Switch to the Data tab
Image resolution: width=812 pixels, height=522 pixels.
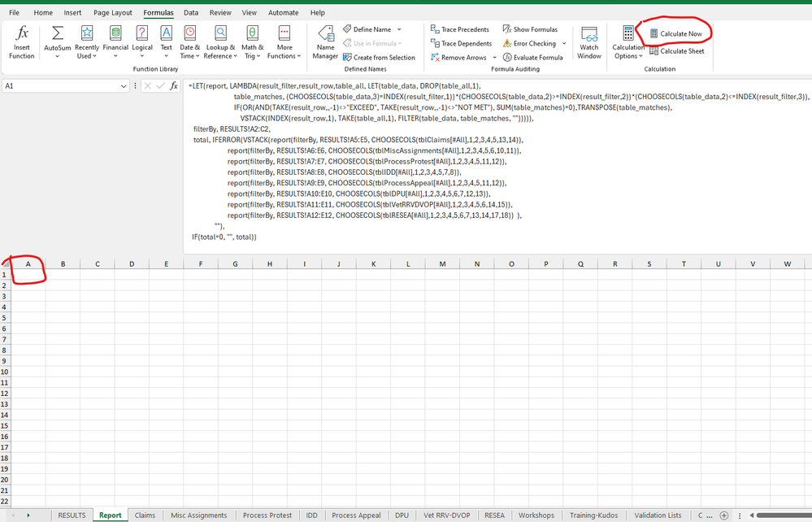pyautogui.click(x=191, y=12)
